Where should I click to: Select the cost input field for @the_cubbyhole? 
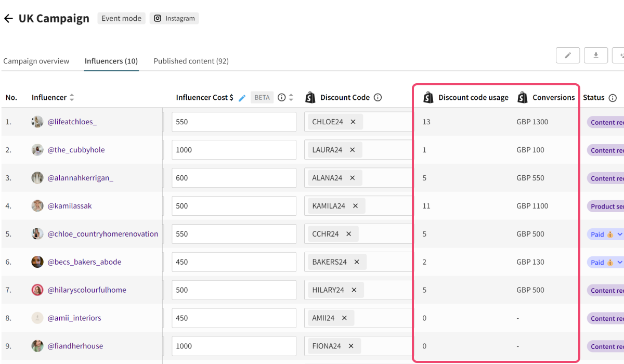(x=234, y=149)
